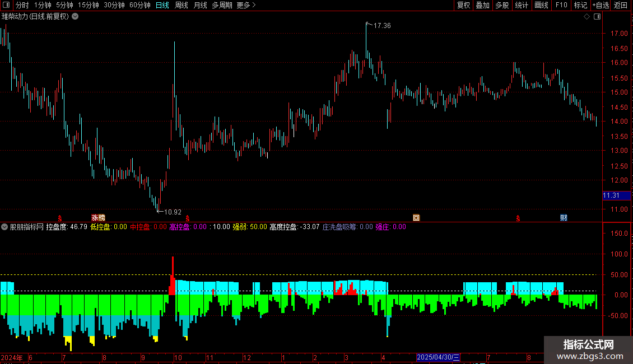
Task: Select the 1分钟 period tab
Action: pos(43,5)
